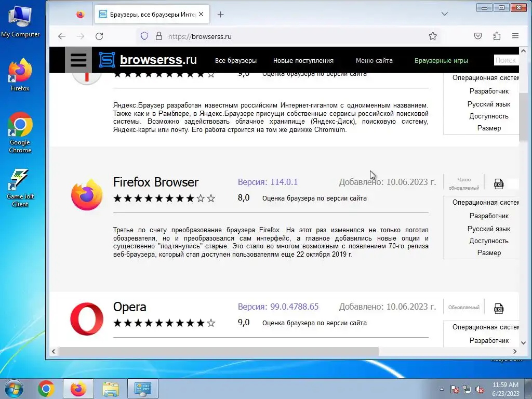Open a new tab with plus button
The width and height of the screenshot is (532, 399).
point(220,14)
